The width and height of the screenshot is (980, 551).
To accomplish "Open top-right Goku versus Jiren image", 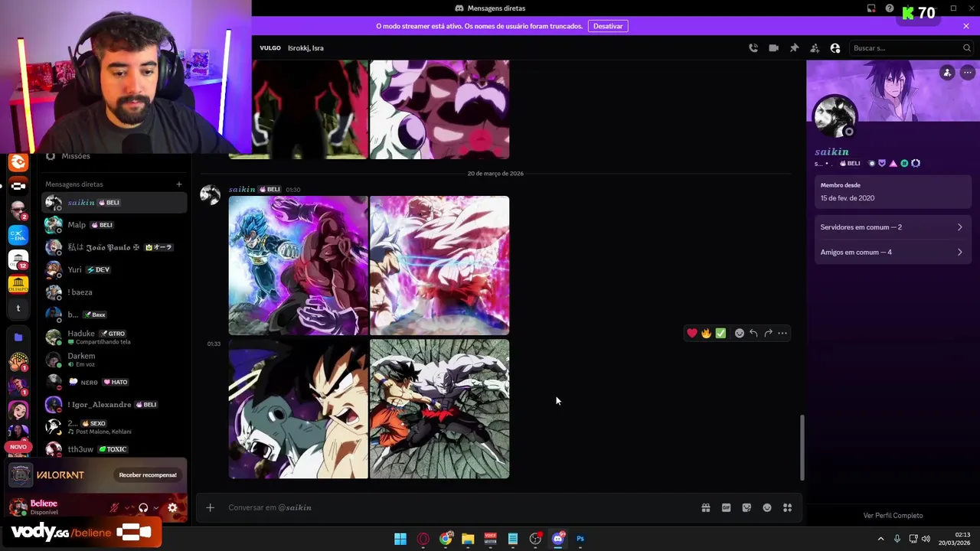I will (439, 266).
